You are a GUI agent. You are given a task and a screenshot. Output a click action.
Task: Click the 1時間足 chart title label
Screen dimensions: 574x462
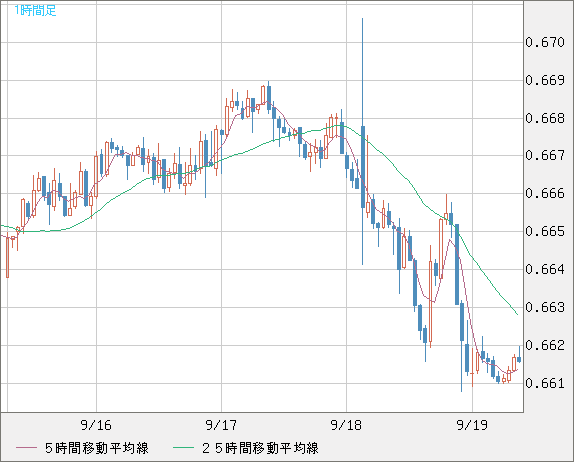pyautogui.click(x=35, y=11)
